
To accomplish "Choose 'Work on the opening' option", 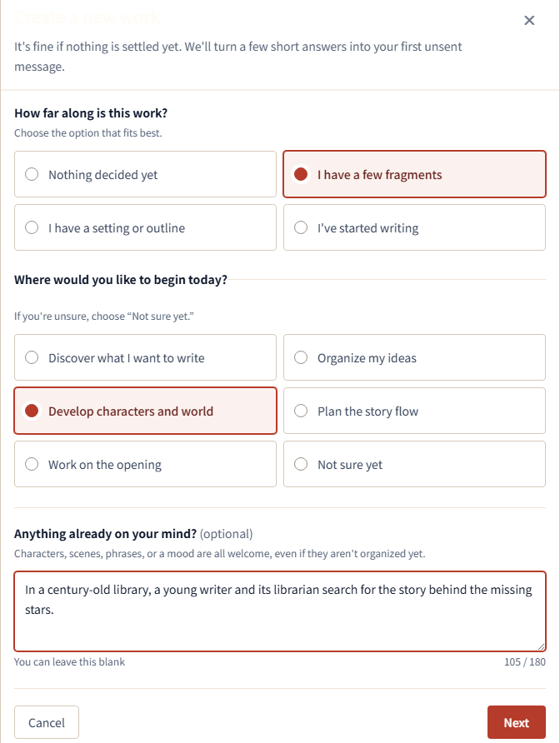I will [145, 464].
